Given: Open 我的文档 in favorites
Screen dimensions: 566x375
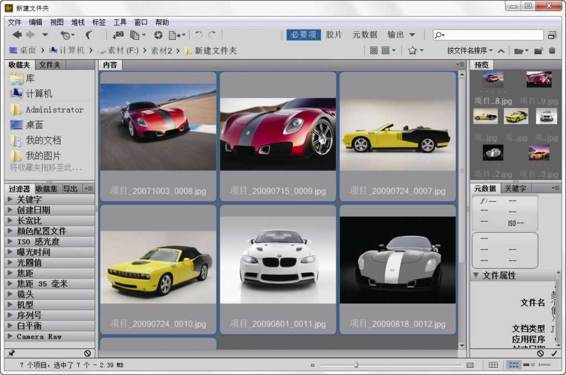Looking at the screenshot, I should pyautogui.click(x=36, y=140).
